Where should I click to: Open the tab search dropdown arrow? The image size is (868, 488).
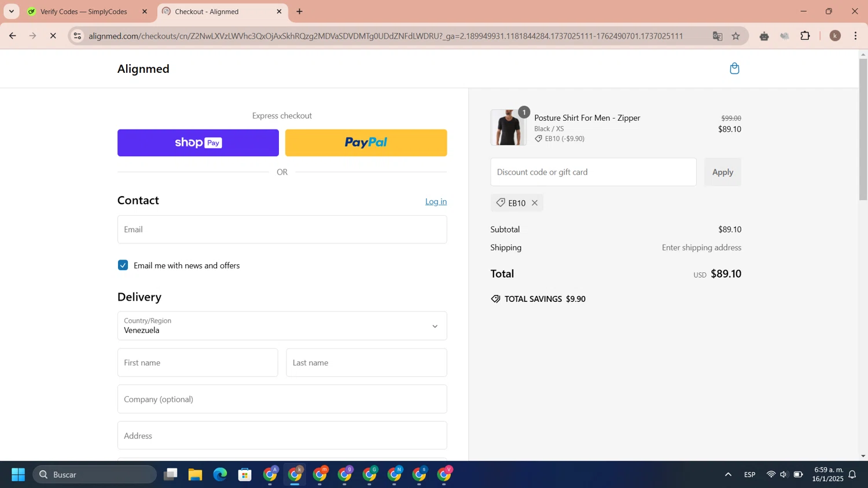tap(12, 12)
